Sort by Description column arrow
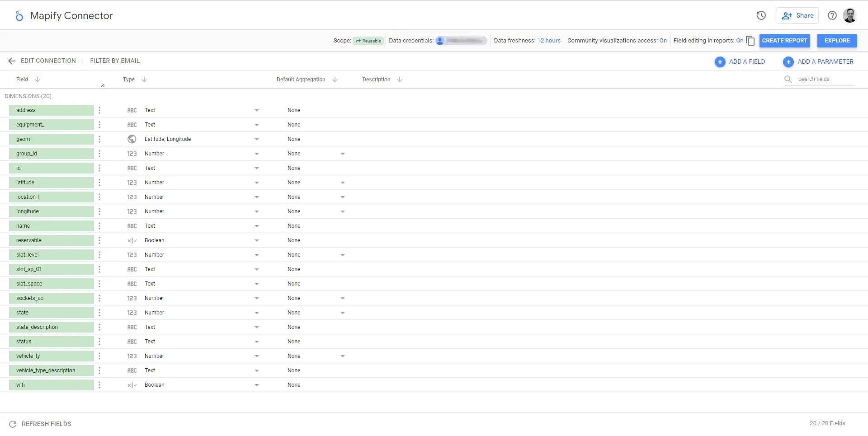868x436 pixels. point(400,80)
